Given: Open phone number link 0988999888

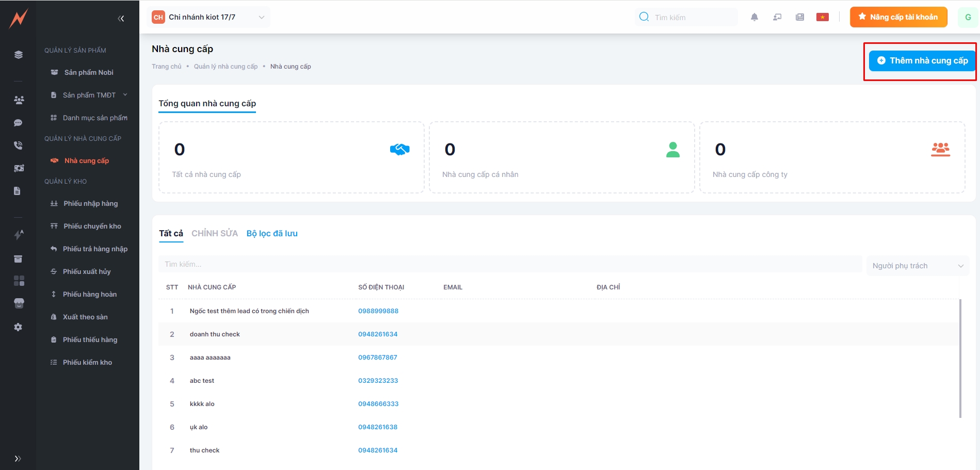Looking at the screenshot, I should 378,311.
